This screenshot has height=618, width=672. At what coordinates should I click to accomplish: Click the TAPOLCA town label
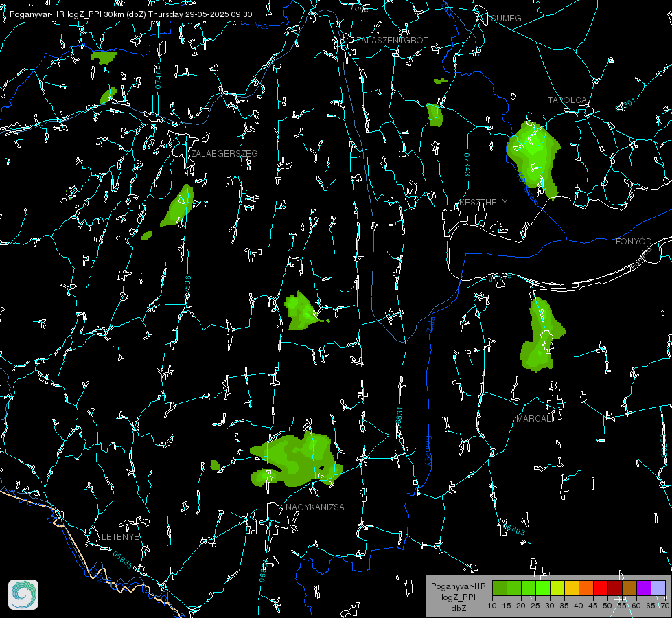[x=567, y=100]
